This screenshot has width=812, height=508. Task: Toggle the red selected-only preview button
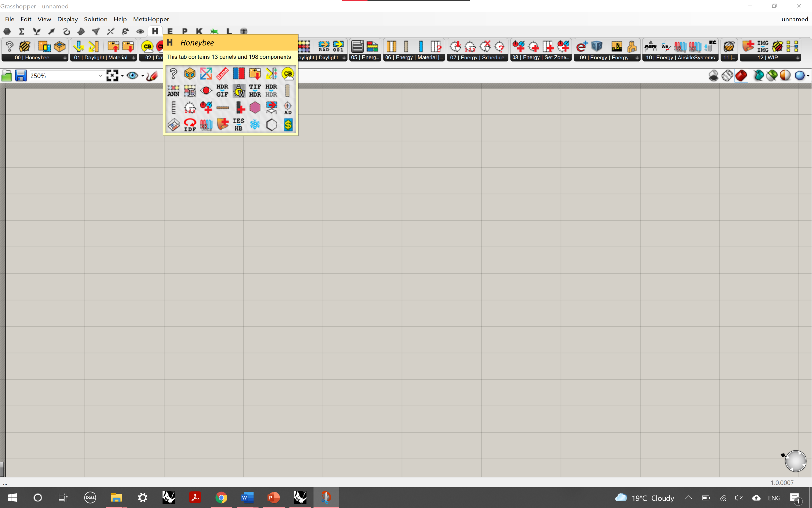(741, 76)
